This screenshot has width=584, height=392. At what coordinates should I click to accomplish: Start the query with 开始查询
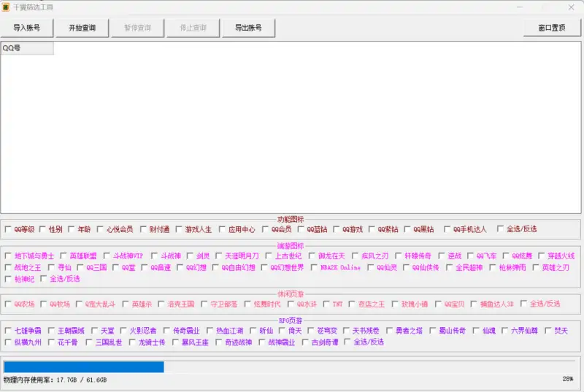[x=82, y=28]
